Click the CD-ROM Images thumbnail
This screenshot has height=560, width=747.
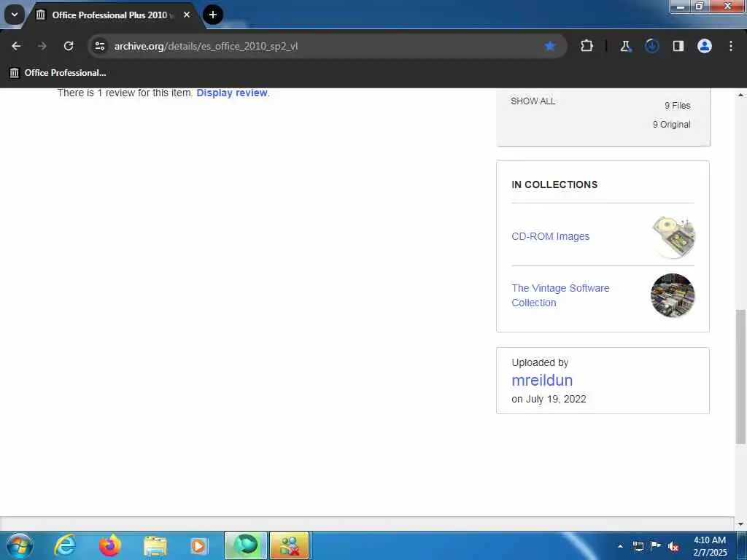click(x=673, y=236)
